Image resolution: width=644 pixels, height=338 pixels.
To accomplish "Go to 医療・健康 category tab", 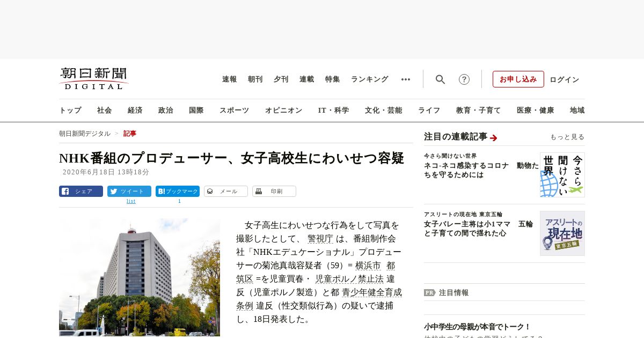I will coord(536,111).
